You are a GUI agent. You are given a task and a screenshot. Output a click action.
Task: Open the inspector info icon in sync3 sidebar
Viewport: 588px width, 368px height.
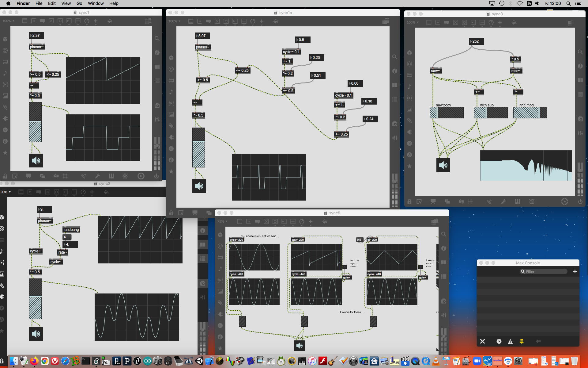click(x=580, y=66)
